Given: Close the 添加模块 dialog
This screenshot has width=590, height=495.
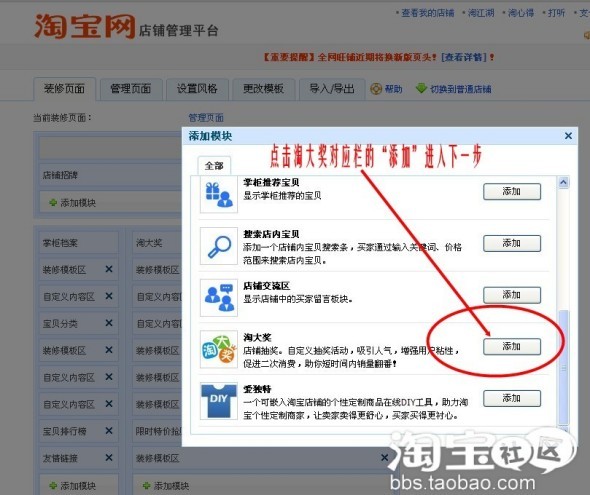Looking at the screenshot, I should (x=568, y=136).
